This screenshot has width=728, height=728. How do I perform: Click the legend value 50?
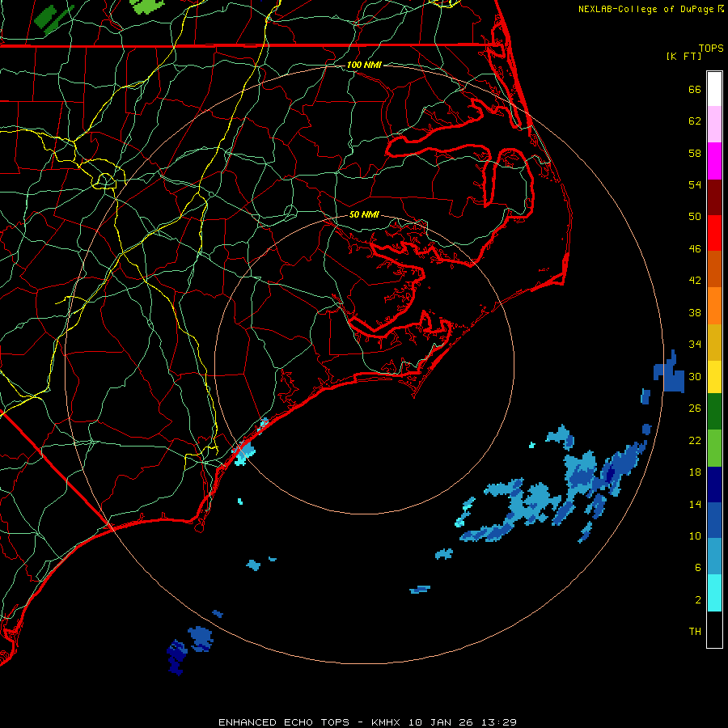(695, 217)
